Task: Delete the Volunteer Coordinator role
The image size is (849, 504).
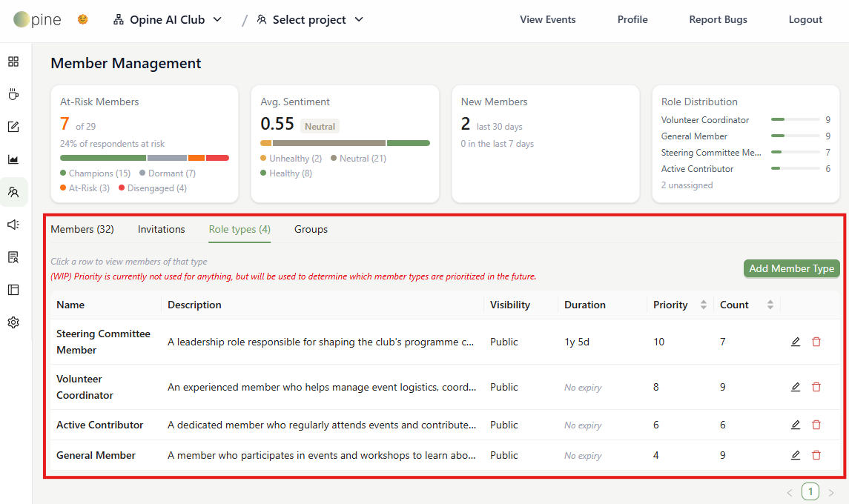Action: pos(816,387)
